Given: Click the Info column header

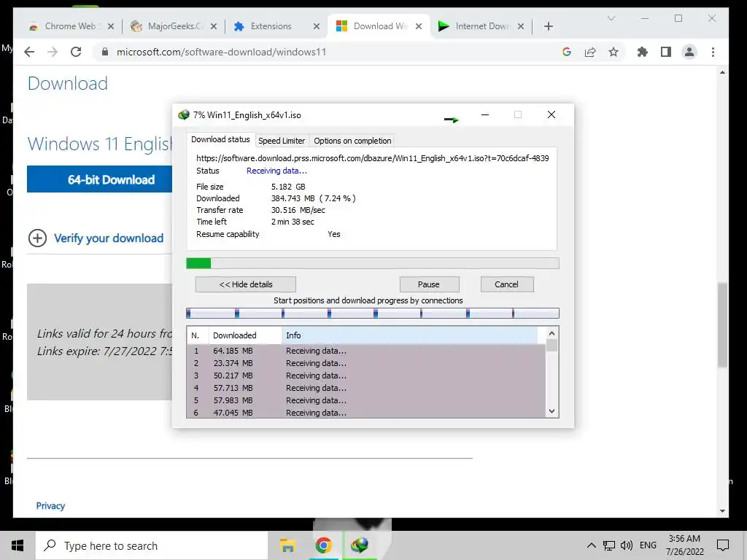Looking at the screenshot, I should click(410, 335).
